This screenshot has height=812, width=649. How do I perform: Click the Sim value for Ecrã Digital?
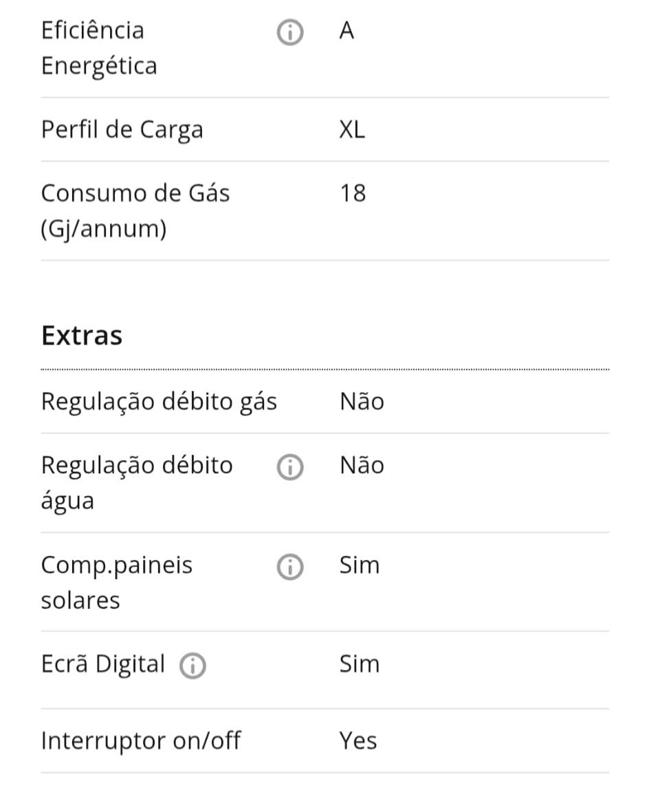pyautogui.click(x=360, y=664)
